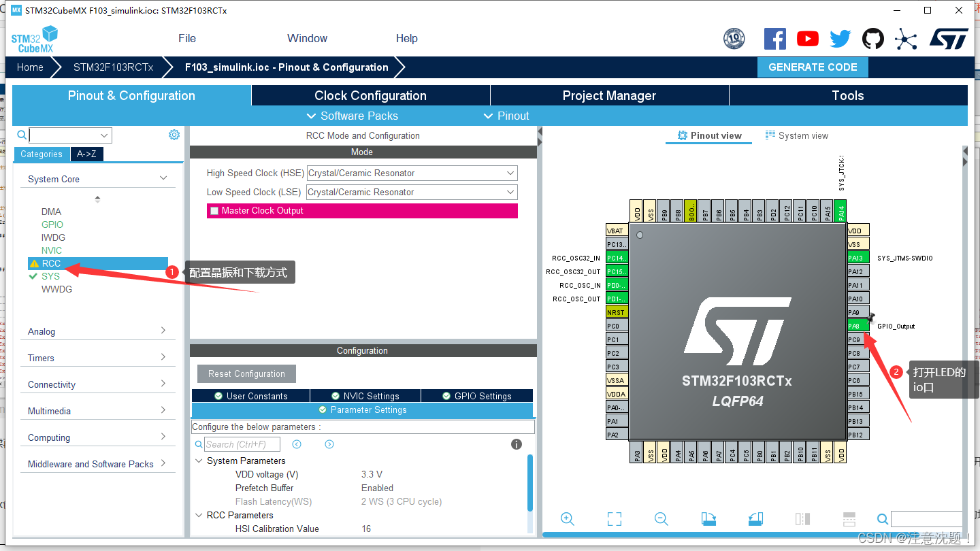Expand the Computing category
This screenshot has height=551, width=980.
click(x=163, y=437)
